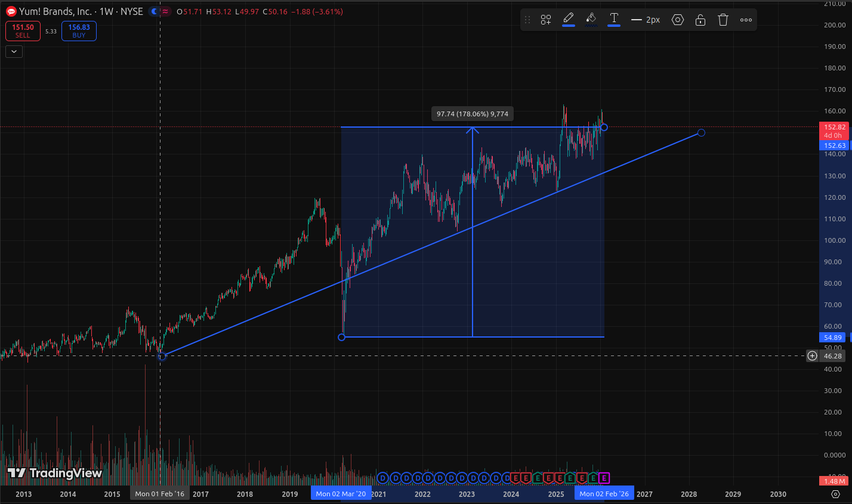Change line color with pencil icon
The height and width of the screenshot is (504, 852).
coord(569,19)
